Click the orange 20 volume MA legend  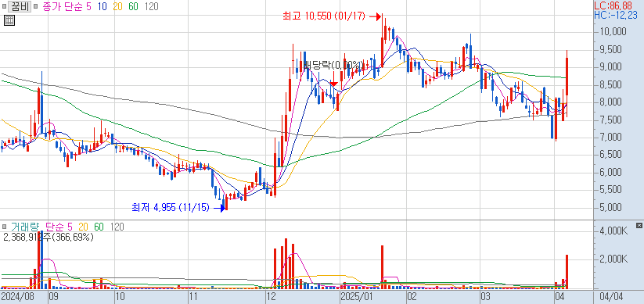click(83, 226)
